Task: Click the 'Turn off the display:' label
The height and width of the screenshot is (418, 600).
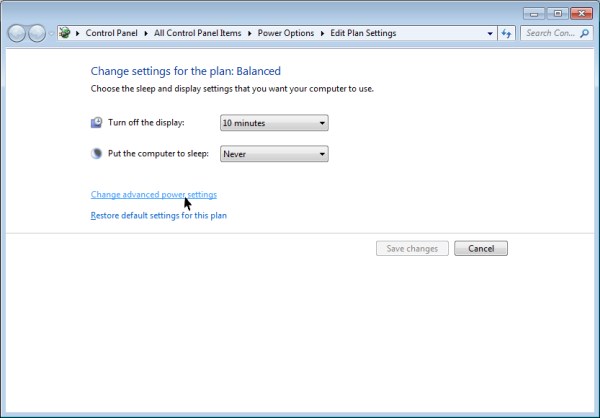Action: (146, 122)
